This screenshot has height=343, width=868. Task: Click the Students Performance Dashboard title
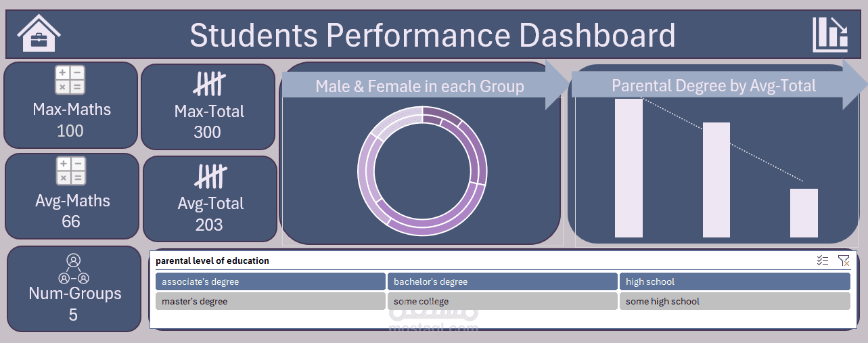(x=432, y=35)
